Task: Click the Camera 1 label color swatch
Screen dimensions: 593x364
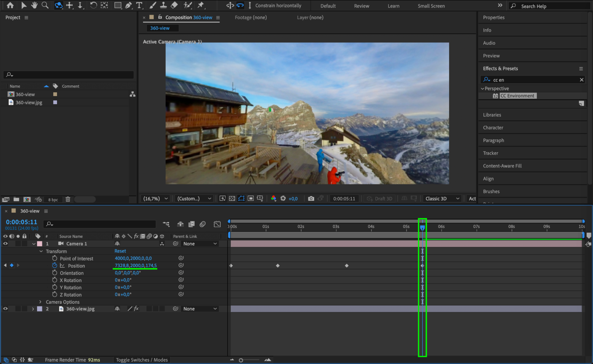Action: pyautogui.click(x=40, y=244)
